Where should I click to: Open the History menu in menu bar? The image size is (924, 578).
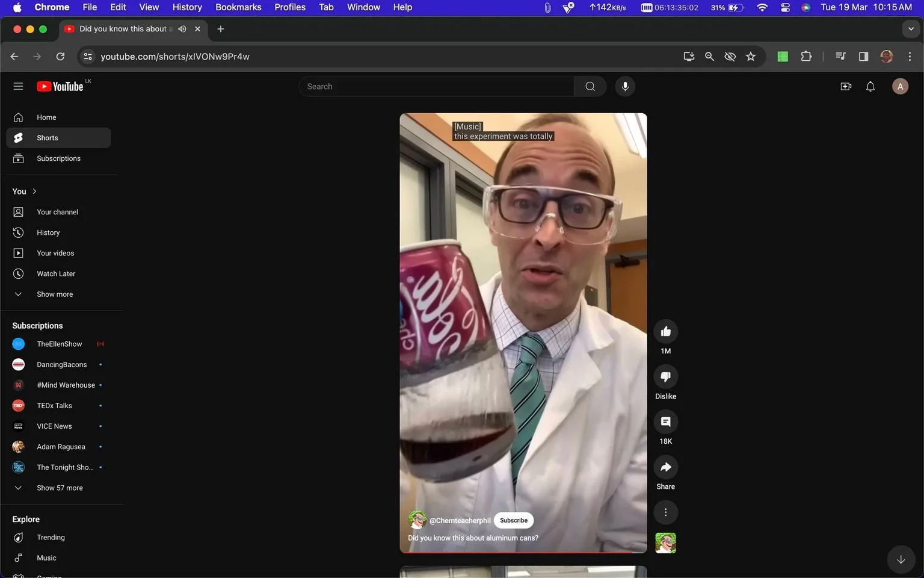tap(187, 7)
